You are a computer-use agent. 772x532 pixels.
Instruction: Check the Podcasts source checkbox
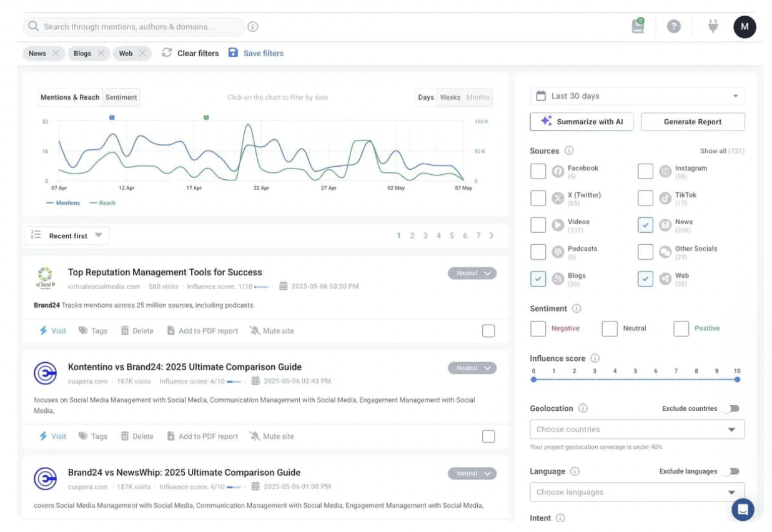click(538, 252)
